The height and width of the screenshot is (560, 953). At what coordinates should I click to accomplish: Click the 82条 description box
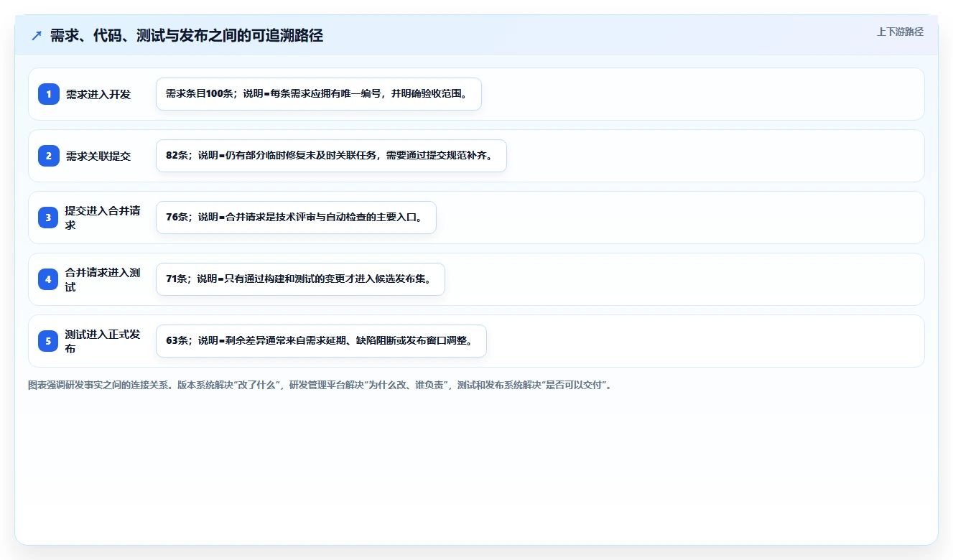tap(332, 156)
